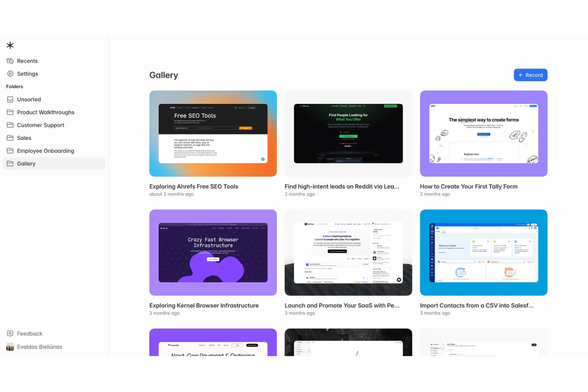Open Recents in the sidebar
Viewport: 588px width, 392px height.
(27, 61)
